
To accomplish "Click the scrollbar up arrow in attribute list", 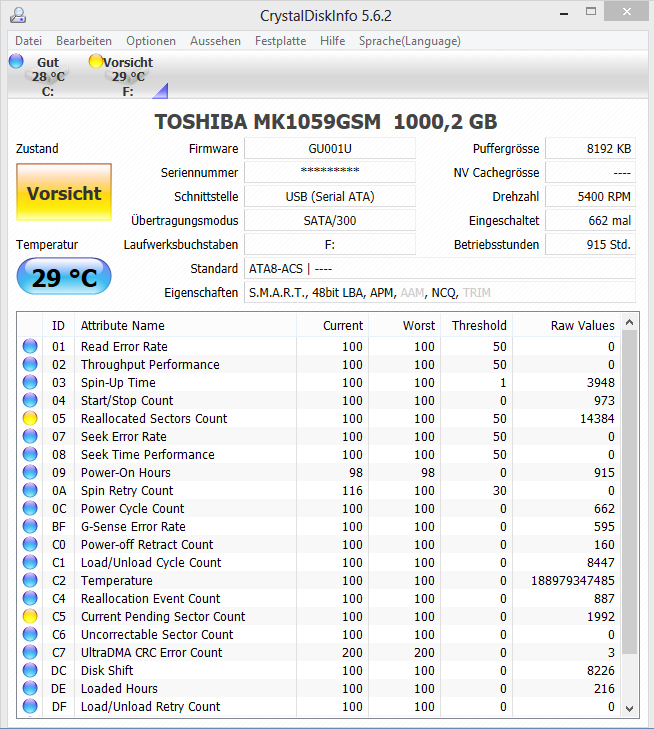I will coord(630,322).
